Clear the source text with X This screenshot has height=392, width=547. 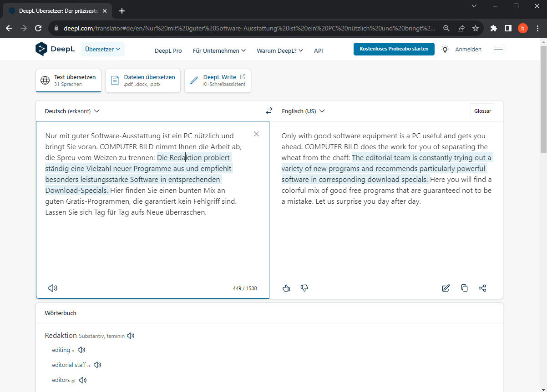click(x=256, y=134)
